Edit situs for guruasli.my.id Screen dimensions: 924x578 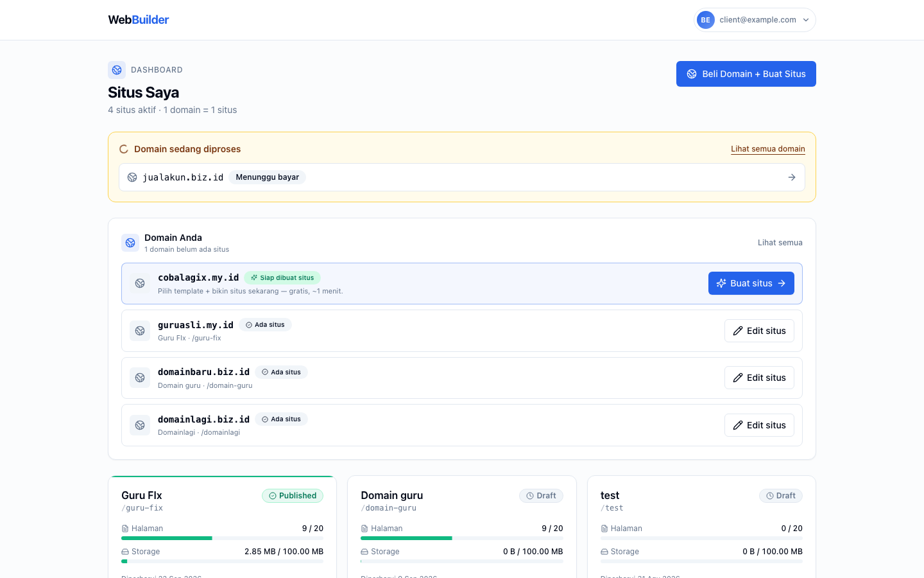[x=760, y=331]
